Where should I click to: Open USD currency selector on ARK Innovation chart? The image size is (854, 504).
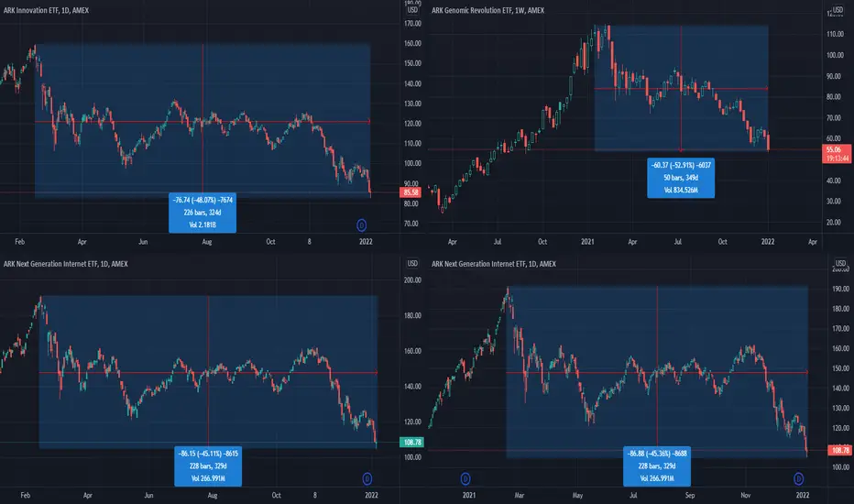(x=412, y=10)
